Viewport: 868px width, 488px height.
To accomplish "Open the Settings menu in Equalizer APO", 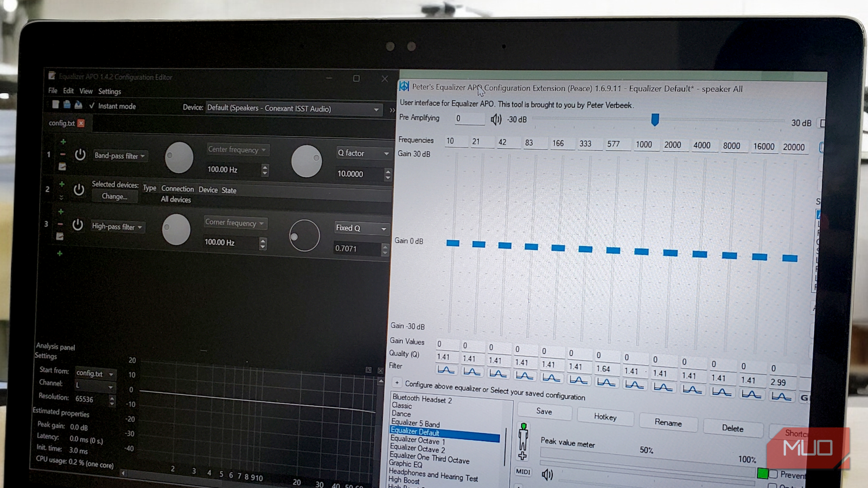I will [109, 91].
